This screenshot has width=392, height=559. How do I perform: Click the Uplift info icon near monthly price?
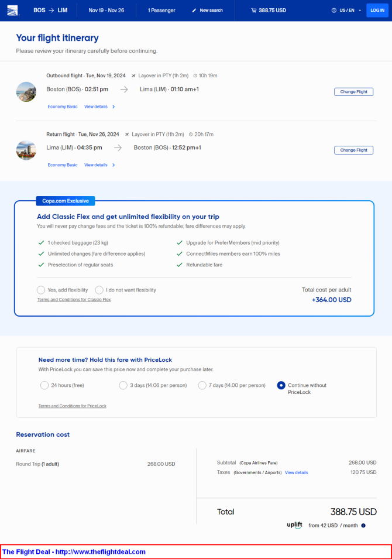point(363,526)
